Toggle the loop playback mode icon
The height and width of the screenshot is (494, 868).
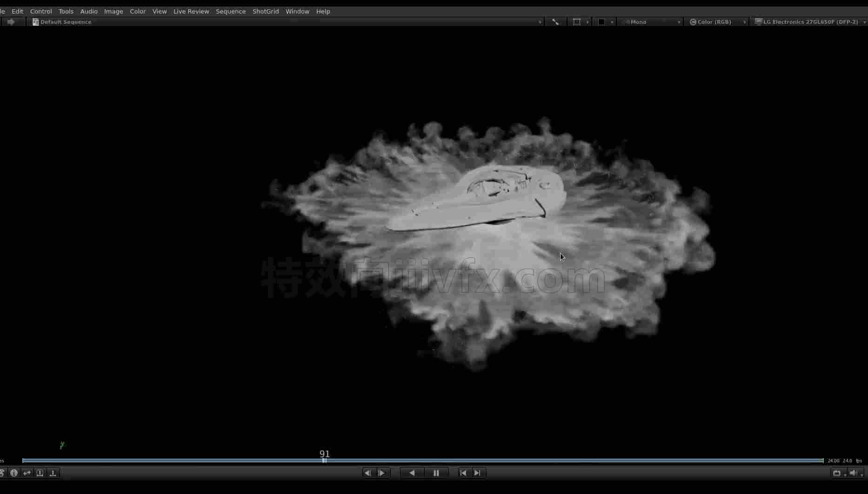(837, 473)
